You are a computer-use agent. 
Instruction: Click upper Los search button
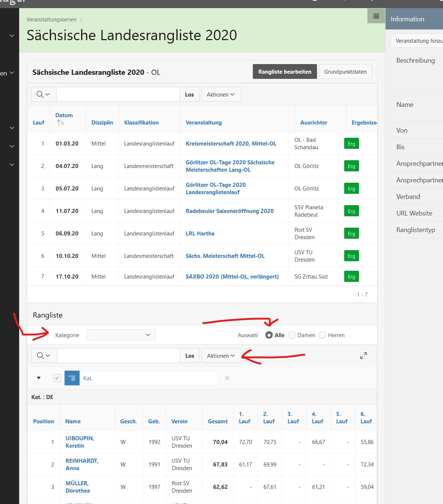click(x=189, y=95)
